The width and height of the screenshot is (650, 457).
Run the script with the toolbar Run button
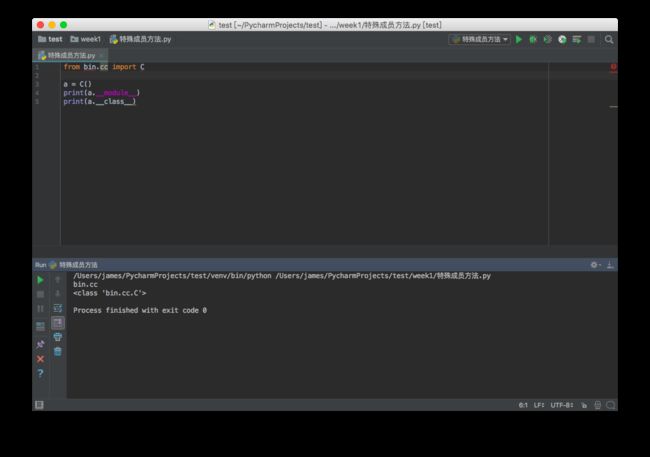coord(519,39)
